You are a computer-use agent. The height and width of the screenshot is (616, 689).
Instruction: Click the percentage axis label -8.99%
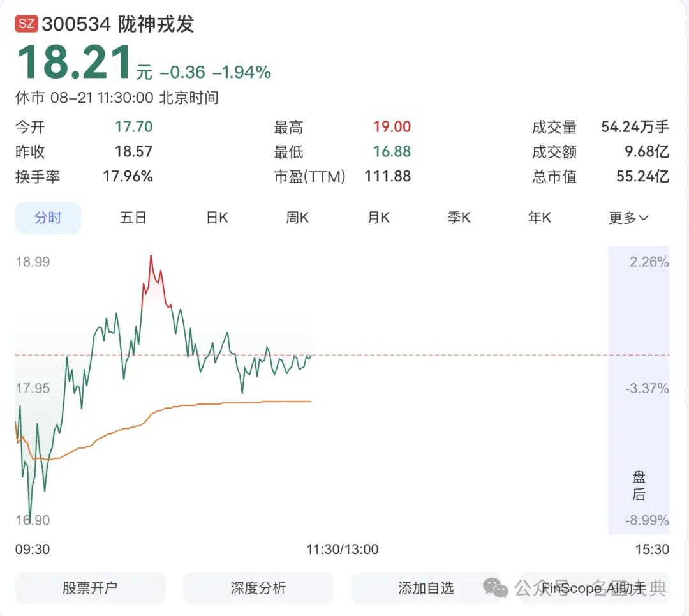[x=647, y=520]
